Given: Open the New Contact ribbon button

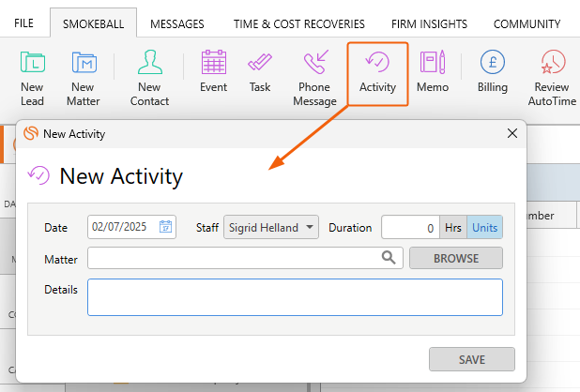Looking at the screenshot, I should coord(149,79).
